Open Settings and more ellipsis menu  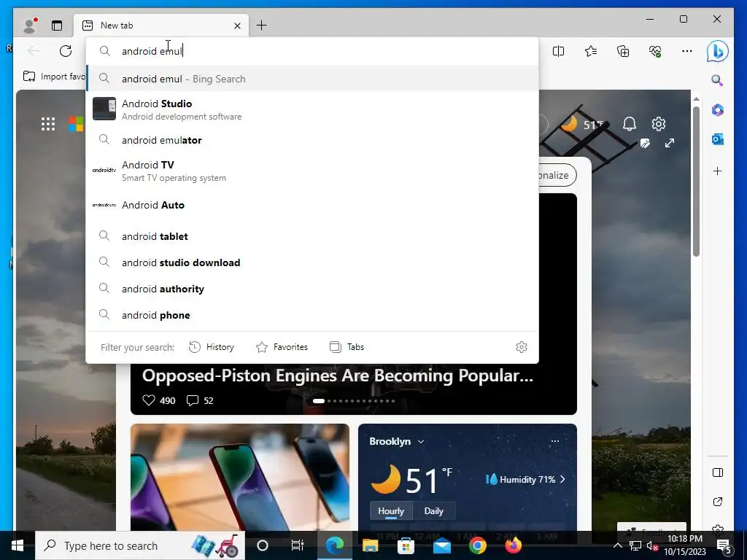click(687, 51)
